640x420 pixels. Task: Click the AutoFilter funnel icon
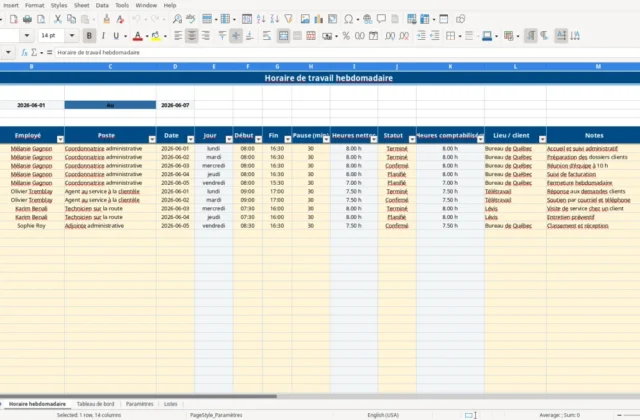point(288,19)
